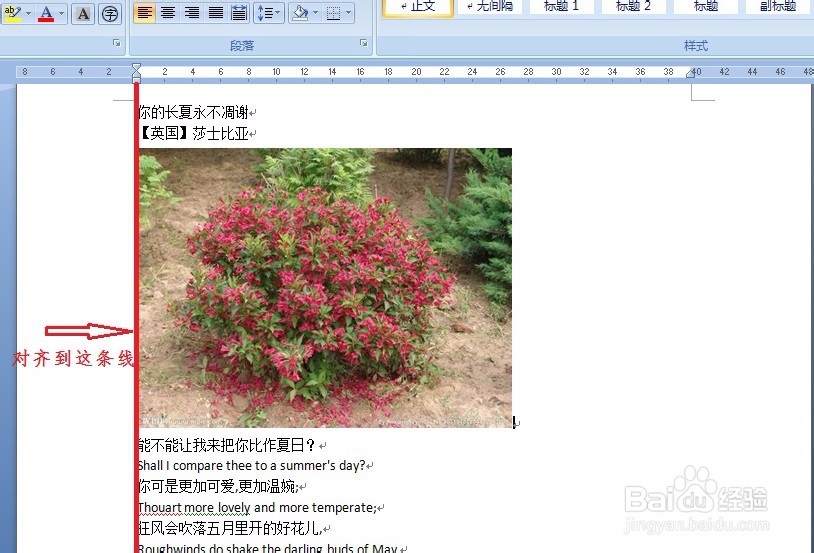Center align the paragraph
814x553 pixels.
(168, 12)
